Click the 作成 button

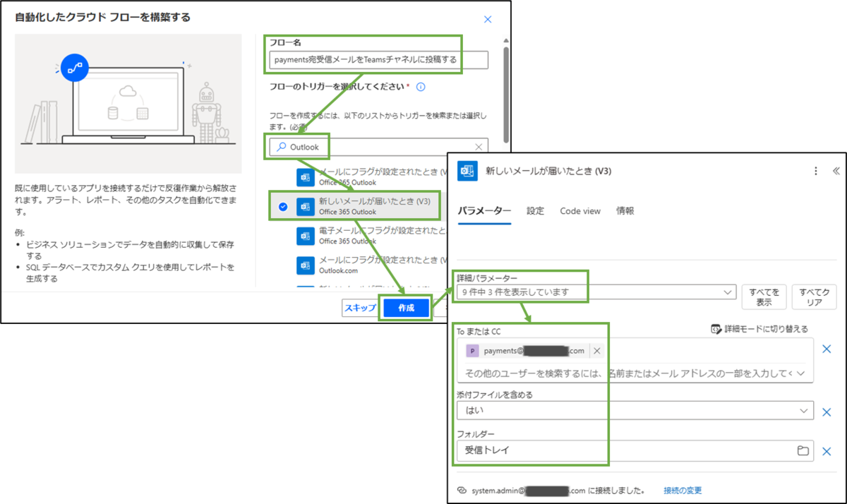(406, 308)
